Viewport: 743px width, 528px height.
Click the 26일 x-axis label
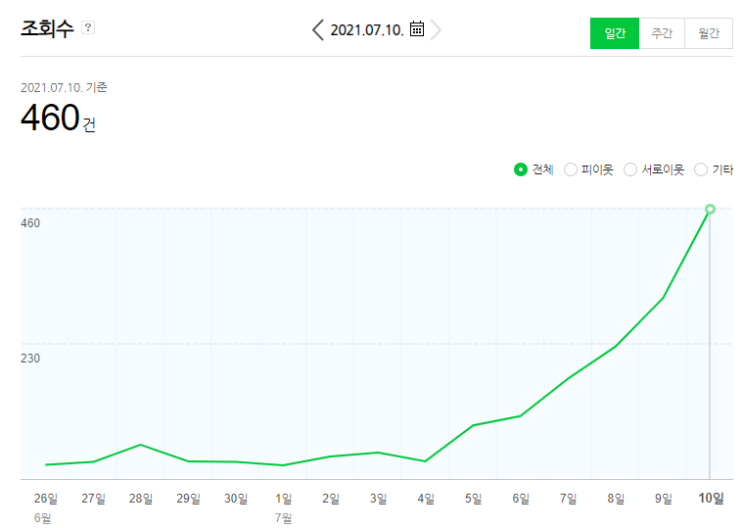pyautogui.click(x=46, y=498)
